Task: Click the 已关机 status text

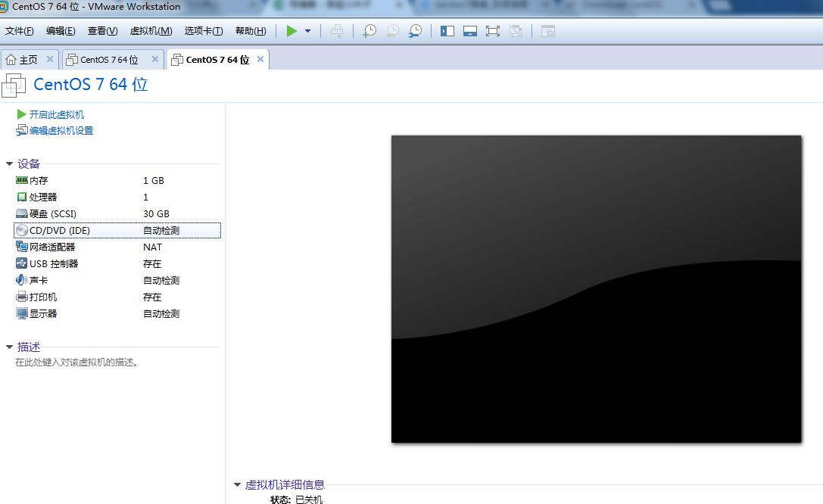Action: coord(309,499)
